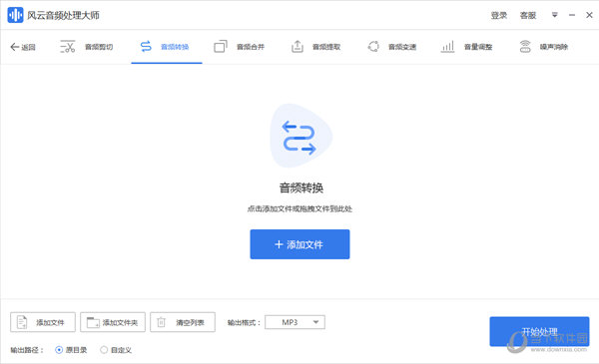
Task: Click the 点击添加文件或拖拽文件到此处 hint text
Action: pyautogui.click(x=299, y=208)
